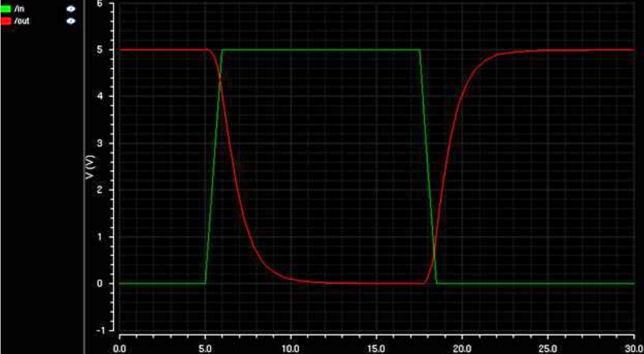Click y-axis tick label 0
Viewport: 644px width, 354px height.
coord(98,284)
